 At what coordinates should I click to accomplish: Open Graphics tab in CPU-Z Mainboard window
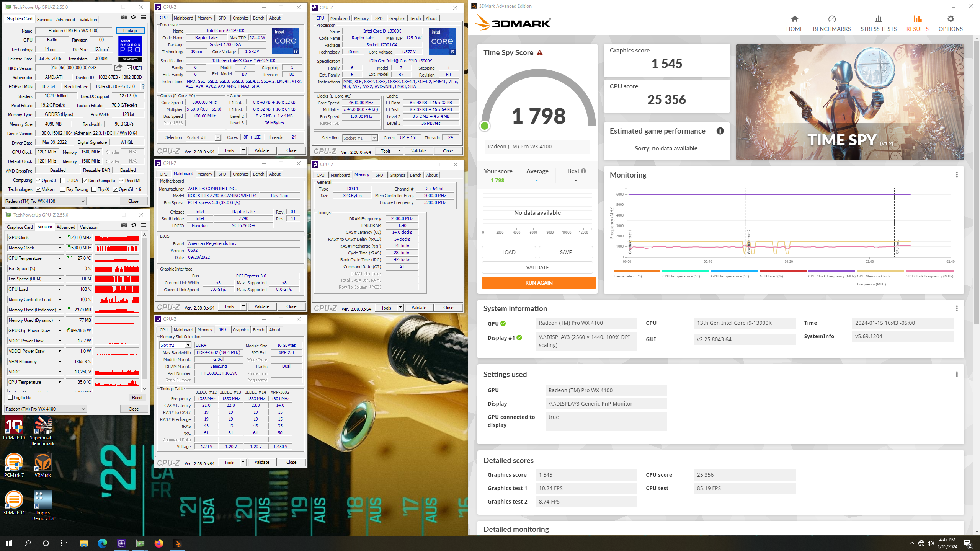click(240, 174)
